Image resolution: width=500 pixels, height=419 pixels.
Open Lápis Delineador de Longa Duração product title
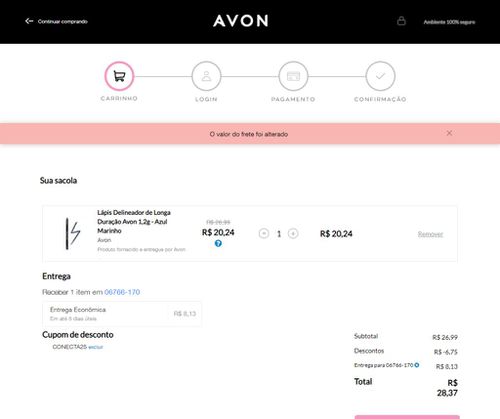(134, 222)
